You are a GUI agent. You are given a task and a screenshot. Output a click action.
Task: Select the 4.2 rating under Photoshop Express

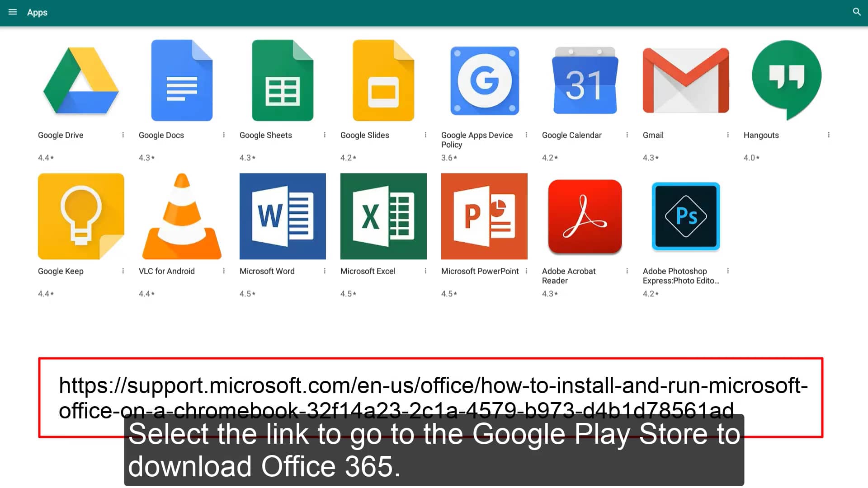coord(651,294)
